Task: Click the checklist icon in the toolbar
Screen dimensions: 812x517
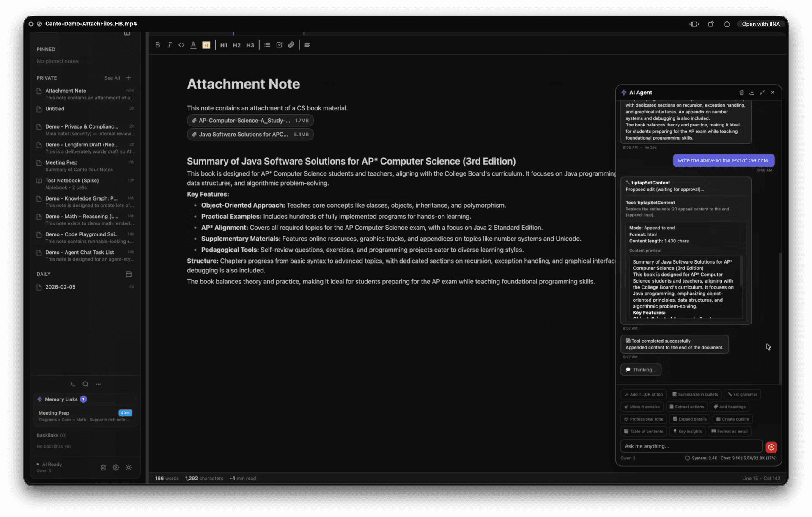Action: point(279,45)
